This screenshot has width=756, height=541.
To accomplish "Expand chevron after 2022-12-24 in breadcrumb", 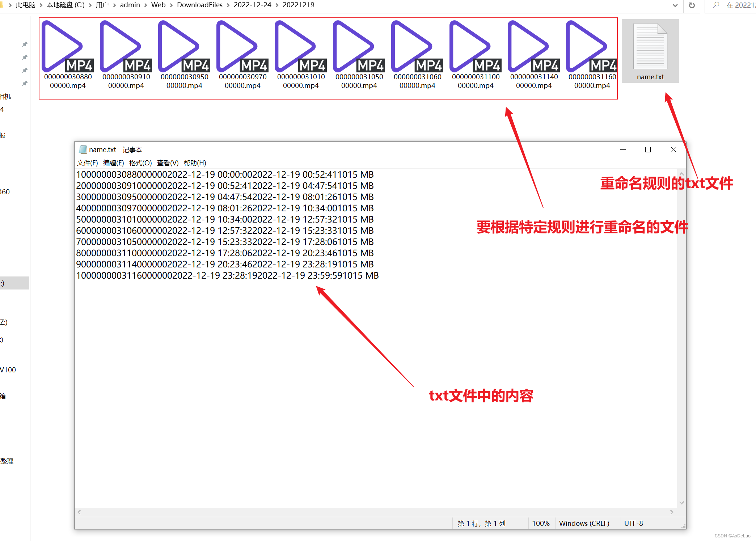I will pyautogui.click(x=277, y=5).
